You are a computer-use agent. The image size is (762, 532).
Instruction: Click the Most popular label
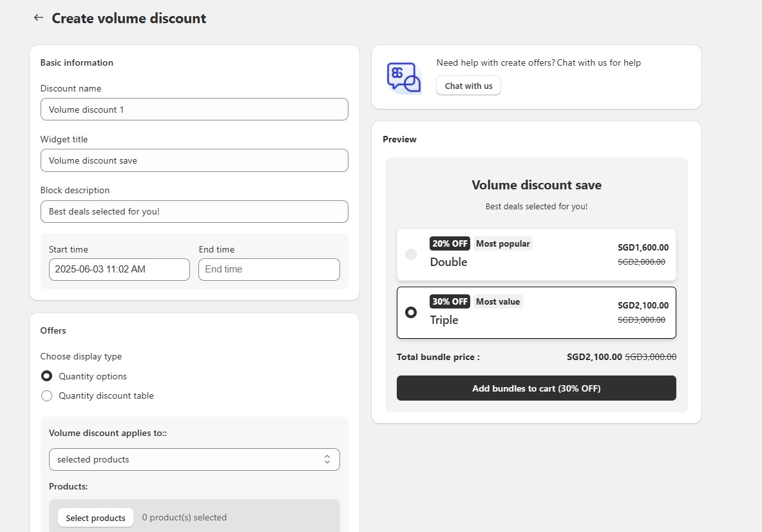click(x=503, y=243)
